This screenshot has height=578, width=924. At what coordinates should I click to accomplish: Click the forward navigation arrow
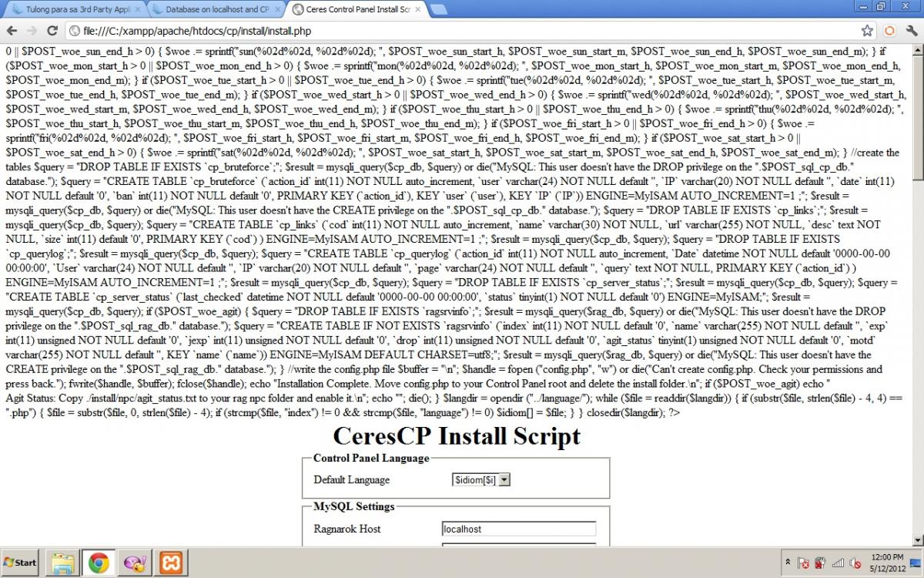pyautogui.click(x=32, y=31)
